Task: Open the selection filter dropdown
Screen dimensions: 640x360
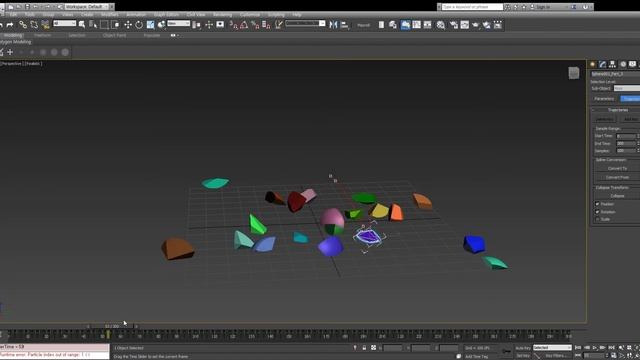Action: coord(64,23)
